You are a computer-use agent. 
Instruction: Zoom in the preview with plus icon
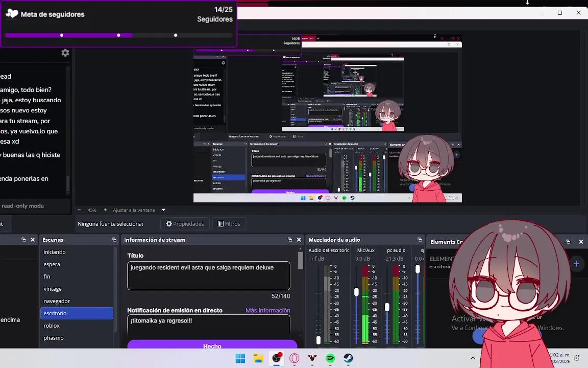[x=105, y=210]
